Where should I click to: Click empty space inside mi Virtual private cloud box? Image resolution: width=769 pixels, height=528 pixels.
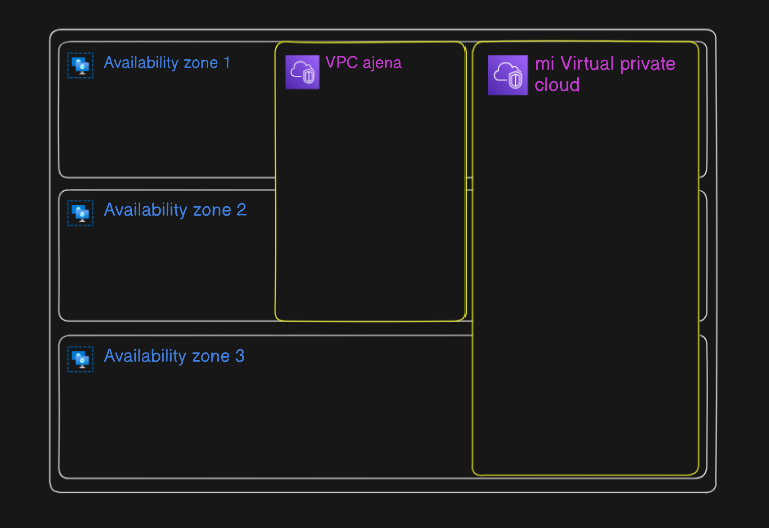(585, 284)
